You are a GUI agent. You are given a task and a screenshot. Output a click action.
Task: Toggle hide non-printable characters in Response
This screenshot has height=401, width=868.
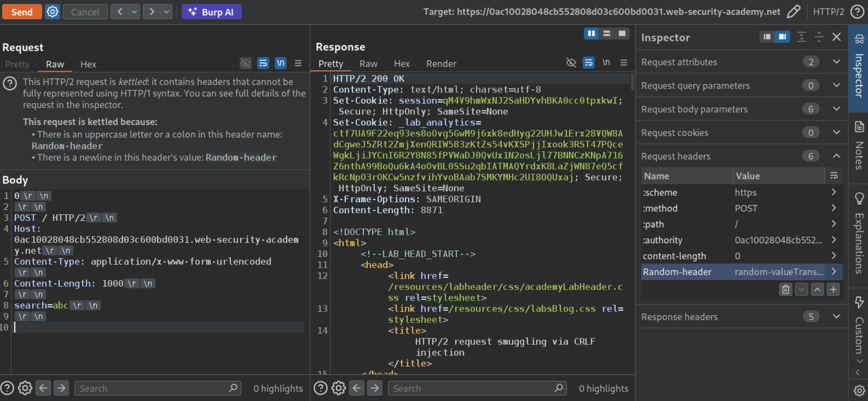(x=571, y=63)
